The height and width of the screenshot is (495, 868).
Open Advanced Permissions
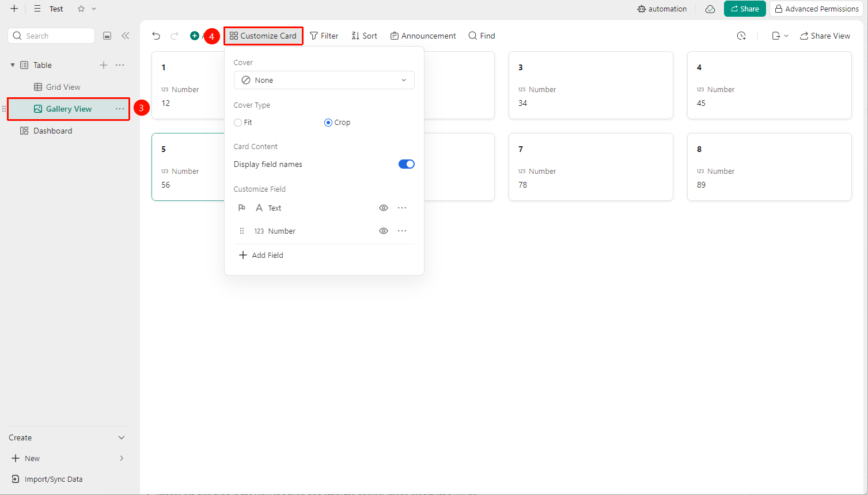817,9
